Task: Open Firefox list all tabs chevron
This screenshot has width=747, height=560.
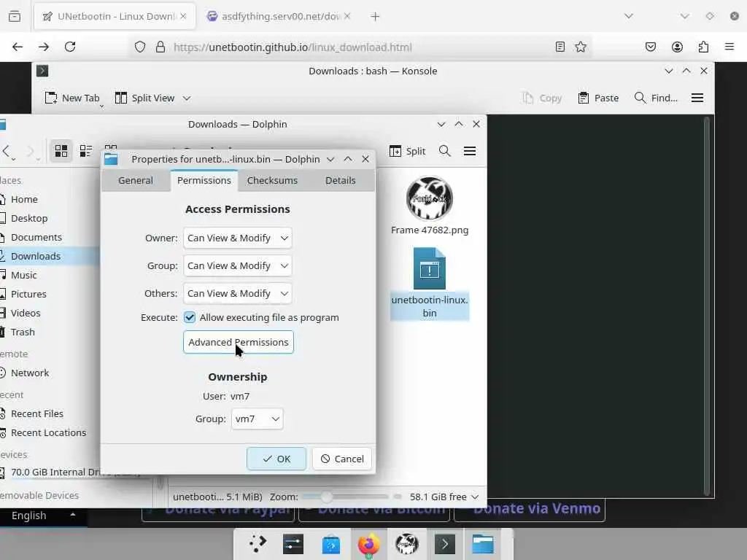Action: tap(629, 16)
